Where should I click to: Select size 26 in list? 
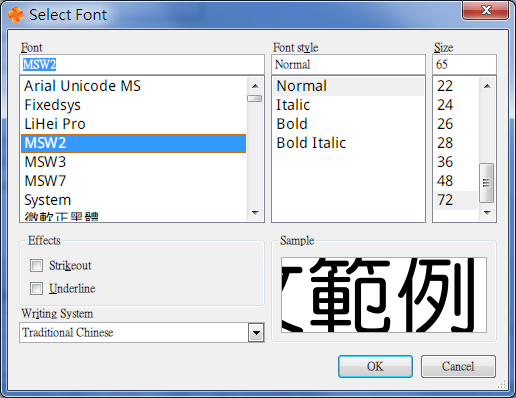point(456,124)
